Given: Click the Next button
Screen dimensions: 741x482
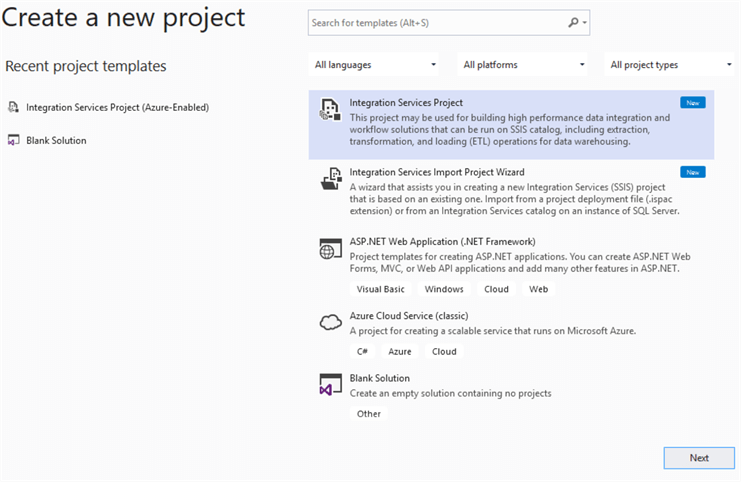Looking at the screenshot, I should (x=699, y=458).
